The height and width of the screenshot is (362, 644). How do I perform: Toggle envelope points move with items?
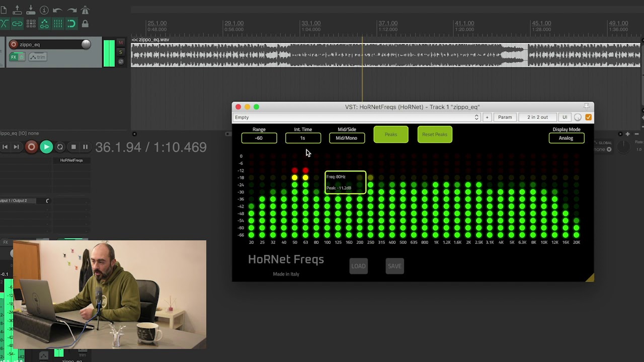coord(44,24)
